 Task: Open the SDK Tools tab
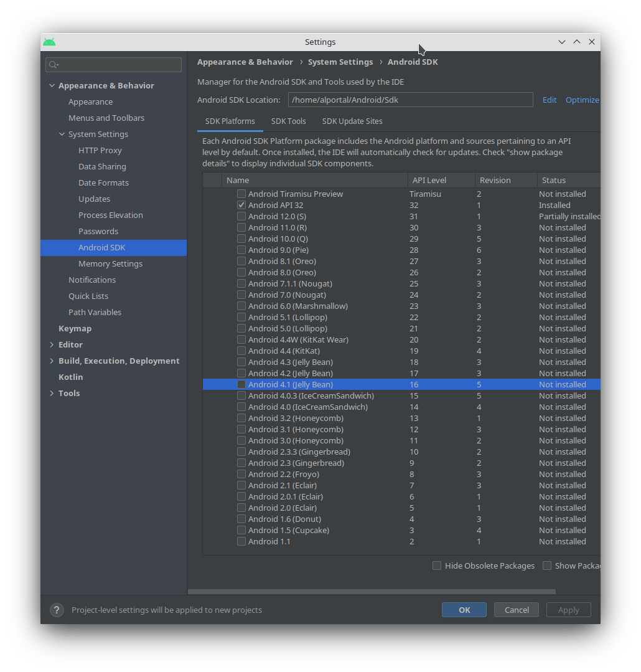[x=289, y=121]
